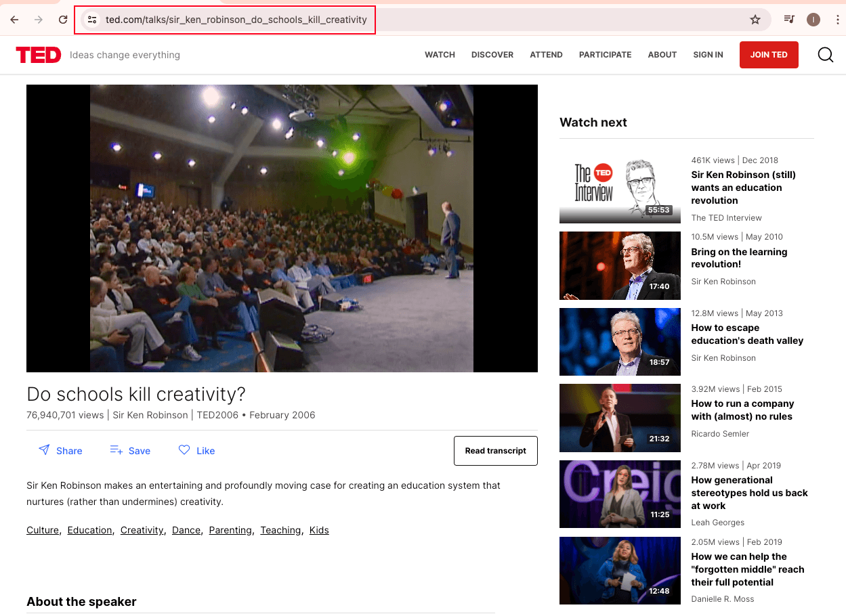The width and height of the screenshot is (846, 616).
Task: Open 'How to run a company with (almost) no rules'
Action: click(x=742, y=410)
